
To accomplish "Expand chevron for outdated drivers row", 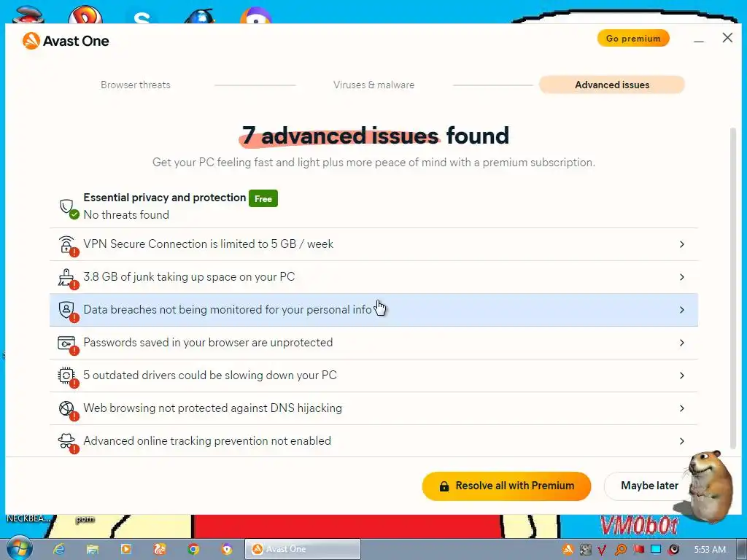I will click(x=682, y=376).
